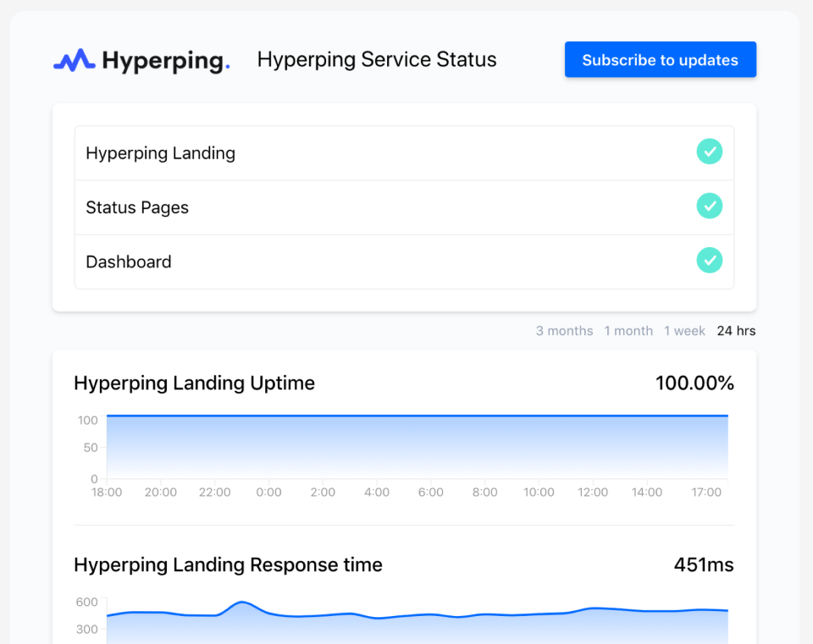Click the Hyperping Service Status page title
The height and width of the screenshot is (644, 813).
point(377,60)
